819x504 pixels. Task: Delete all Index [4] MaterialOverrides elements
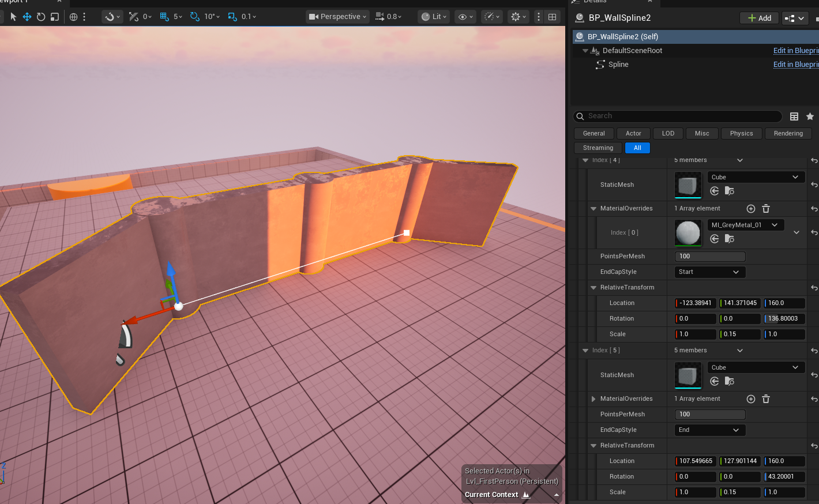[766, 209]
